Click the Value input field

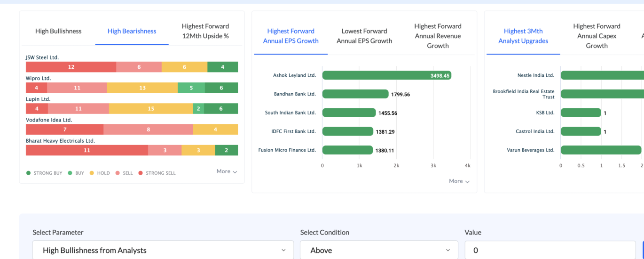550,250
